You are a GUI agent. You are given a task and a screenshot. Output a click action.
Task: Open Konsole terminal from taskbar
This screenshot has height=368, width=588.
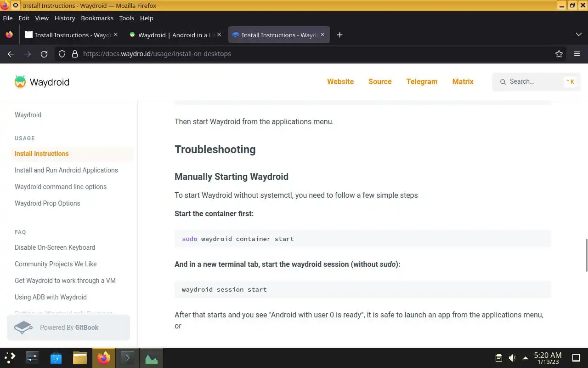coord(127,358)
